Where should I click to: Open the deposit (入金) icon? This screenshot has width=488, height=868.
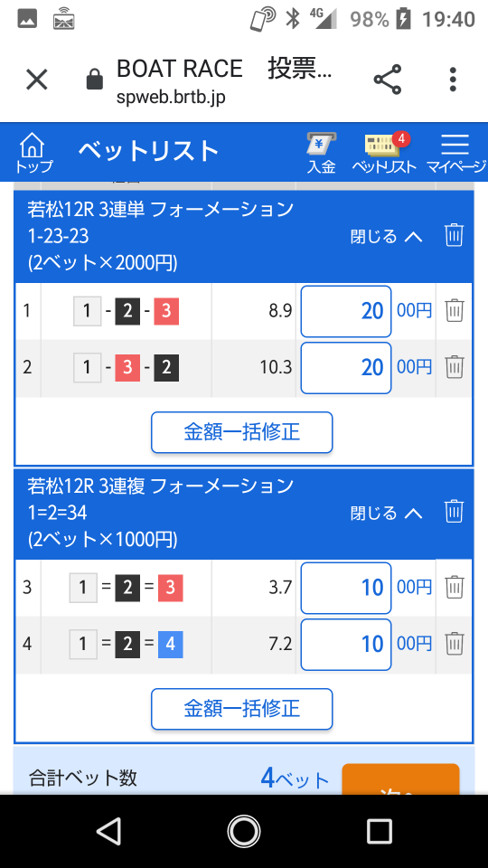322,154
